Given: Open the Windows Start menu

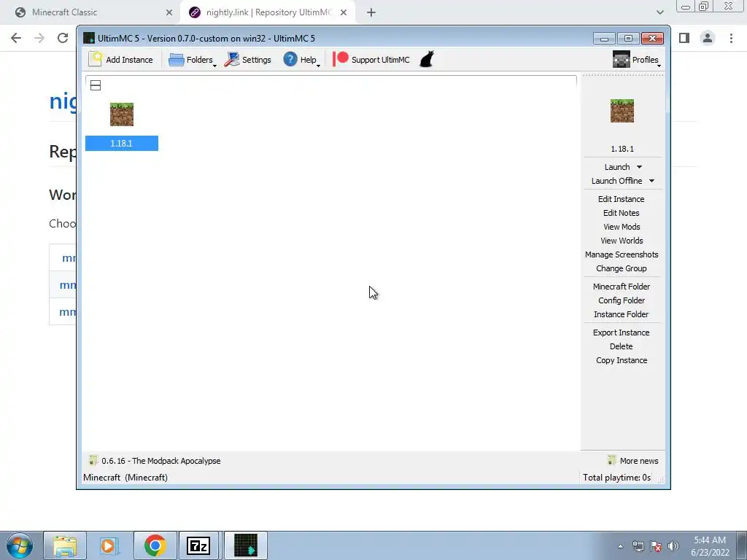Looking at the screenshot, I should [20, 545].
